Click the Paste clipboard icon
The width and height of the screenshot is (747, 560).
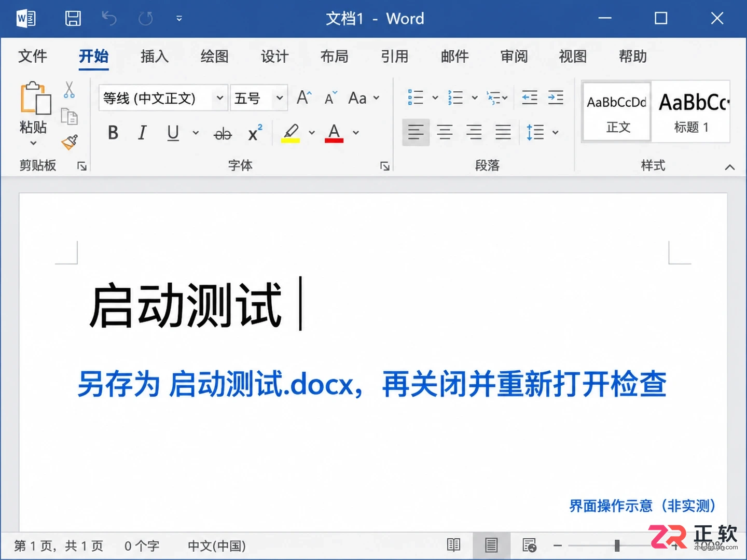click(35, 97)
